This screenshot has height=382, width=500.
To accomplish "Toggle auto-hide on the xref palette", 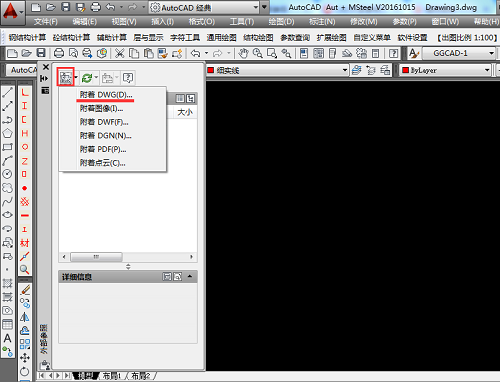I will coord(44,78).
